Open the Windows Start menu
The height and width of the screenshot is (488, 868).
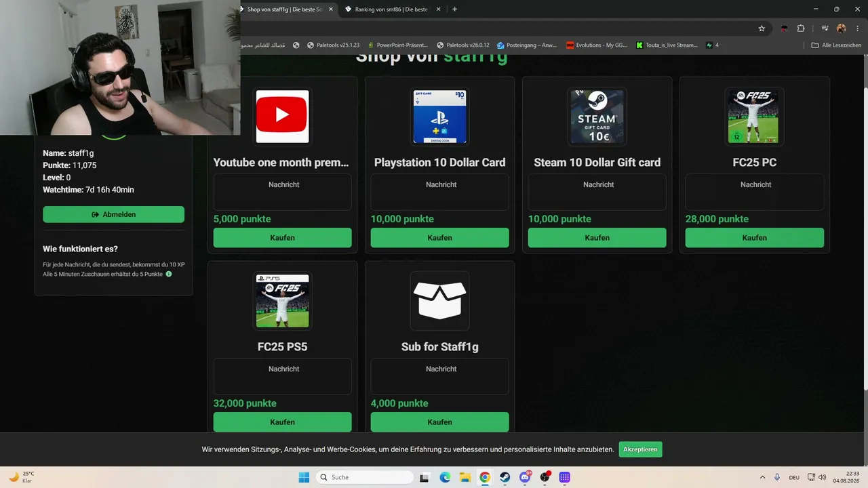tap(304, 477)
